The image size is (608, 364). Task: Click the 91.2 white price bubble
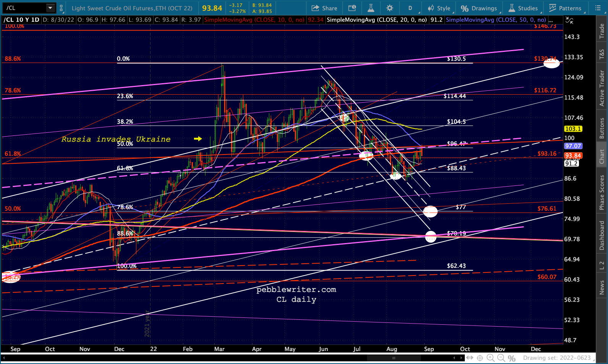(x=571, y=163)
